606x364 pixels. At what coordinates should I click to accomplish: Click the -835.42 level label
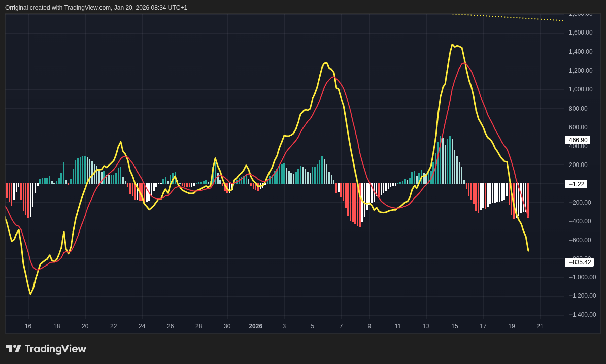coord(579,262)
